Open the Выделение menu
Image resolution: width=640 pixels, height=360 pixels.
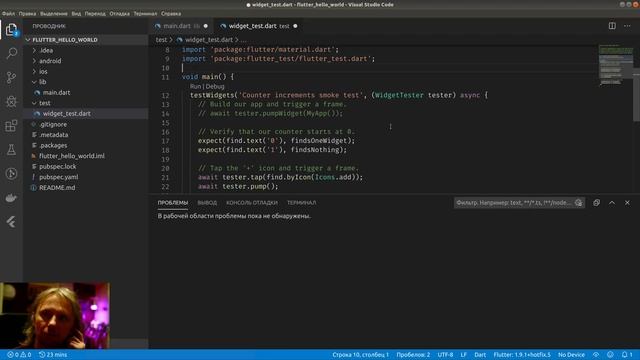53,13
